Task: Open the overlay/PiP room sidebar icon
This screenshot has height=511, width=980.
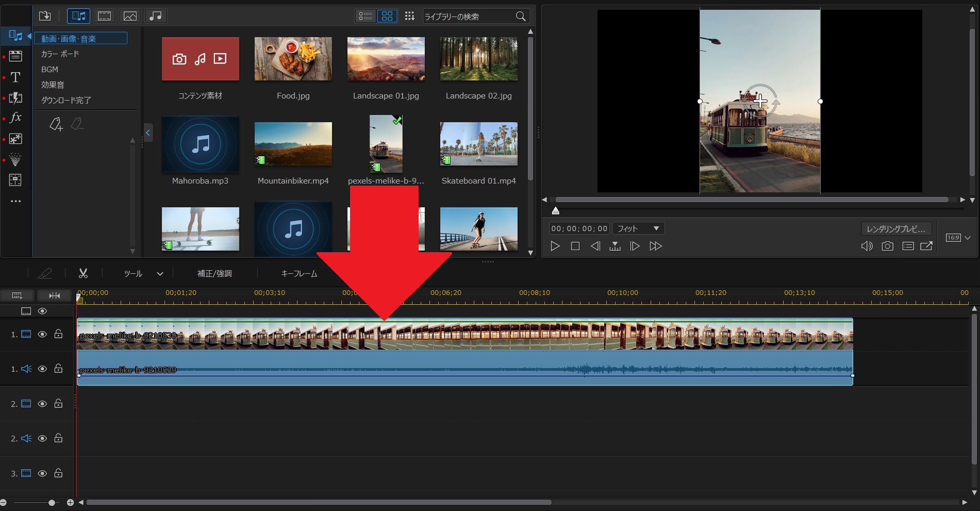Action: pos(15,139)
